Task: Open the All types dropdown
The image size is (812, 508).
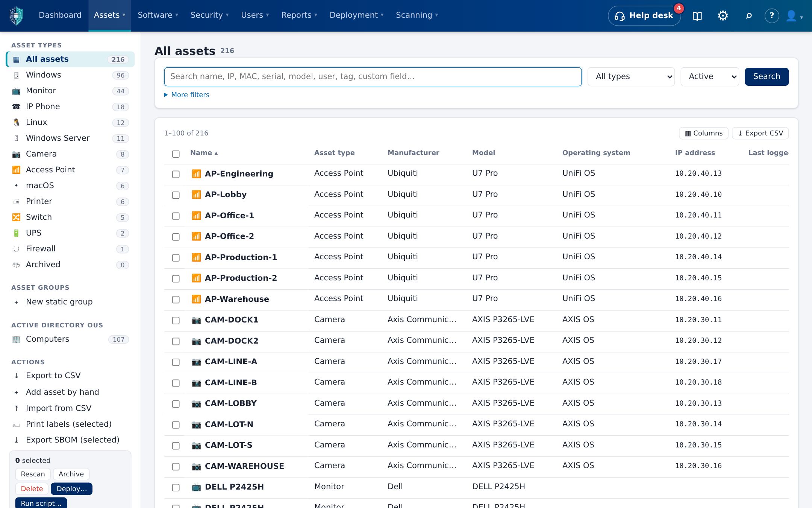Action: point(631,77)
